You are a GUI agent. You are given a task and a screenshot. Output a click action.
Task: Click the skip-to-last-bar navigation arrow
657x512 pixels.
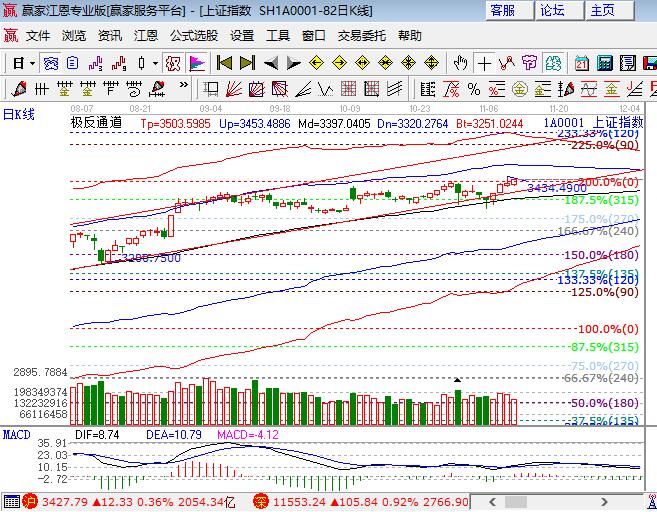(x=247, y=63)
